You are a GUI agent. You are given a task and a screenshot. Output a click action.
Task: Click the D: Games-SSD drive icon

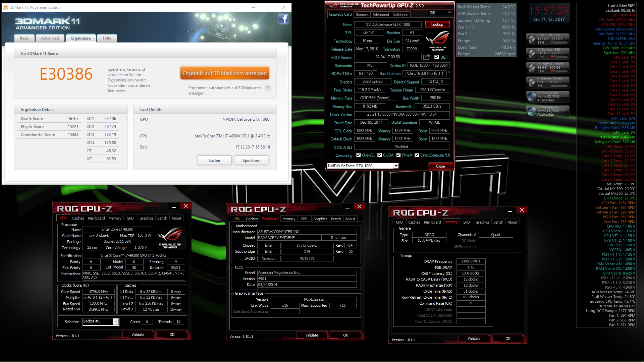click(532, 54)
